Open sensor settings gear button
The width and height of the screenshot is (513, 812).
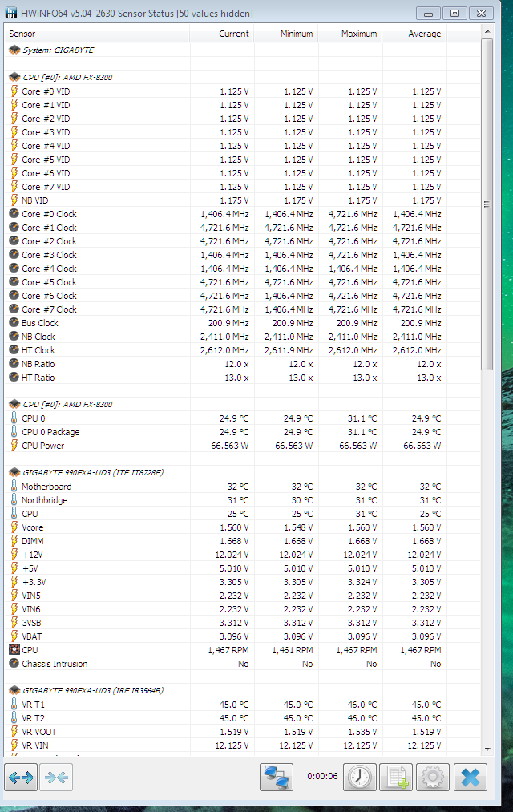tap(432, 777)
